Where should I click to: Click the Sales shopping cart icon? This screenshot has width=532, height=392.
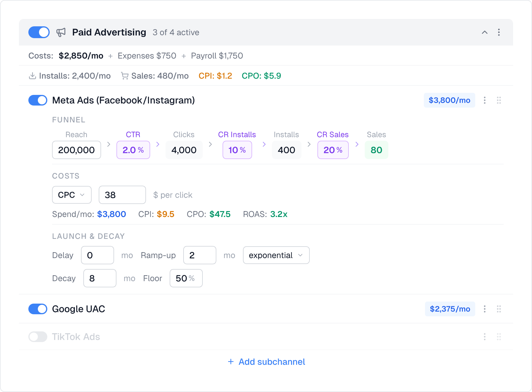click(124, 75)
